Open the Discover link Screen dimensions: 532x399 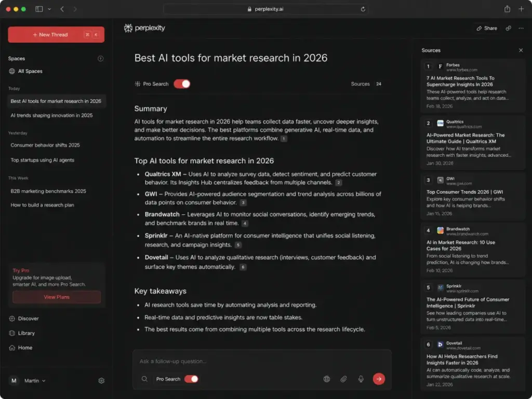[28, 318]
